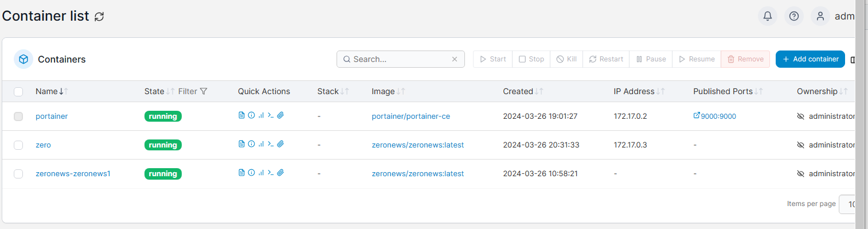868x229 pixels.
Task: Sort containers by Published Ports column
Action: [728, 91]
